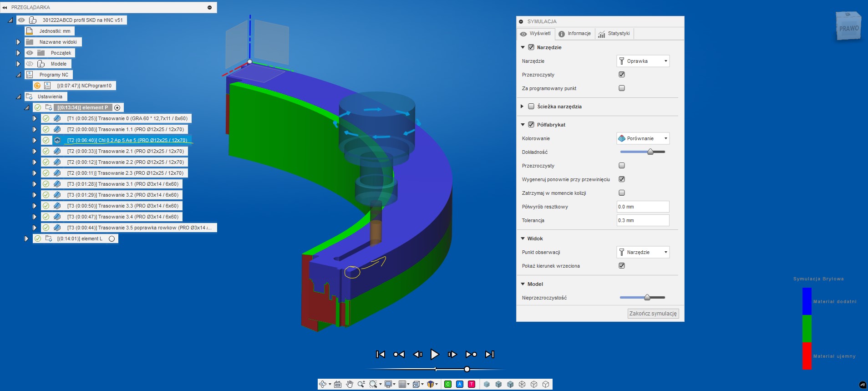Select the Orbit tool in the navigation bar

(x=323, y=384)
